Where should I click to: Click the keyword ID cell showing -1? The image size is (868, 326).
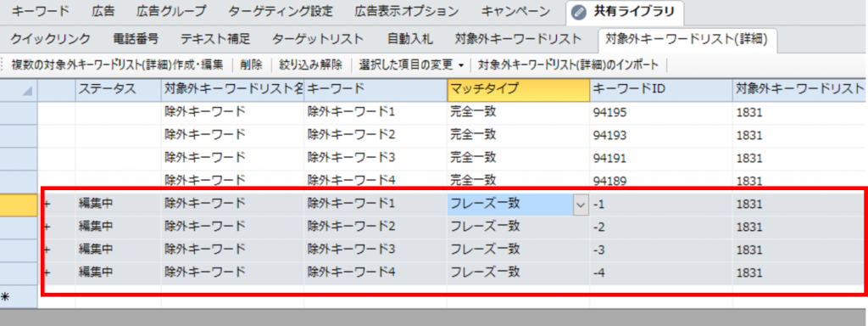661,204
